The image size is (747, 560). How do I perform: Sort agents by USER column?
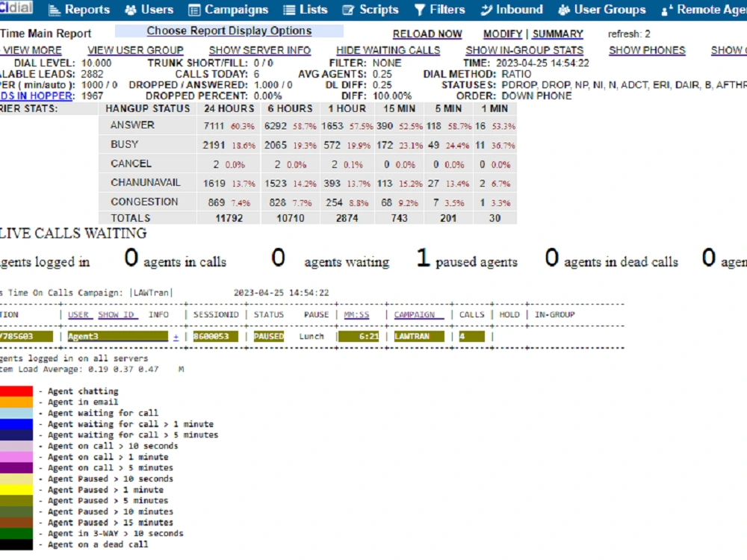coord(78,315)
